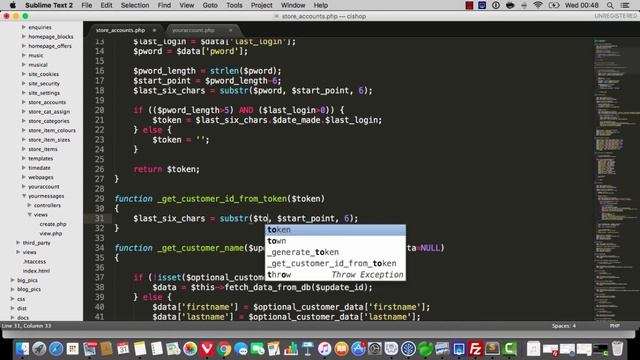
Task: Click the menu bar clock 'Wed 00:48'
Action: pyautogui.click(x=582, y=5)
